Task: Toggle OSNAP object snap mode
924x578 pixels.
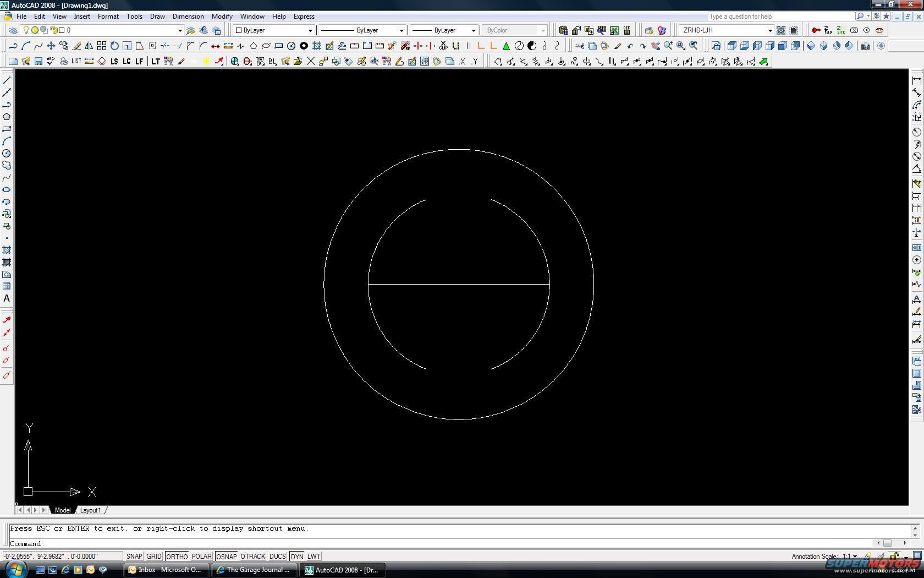Action: coord(226,557)
